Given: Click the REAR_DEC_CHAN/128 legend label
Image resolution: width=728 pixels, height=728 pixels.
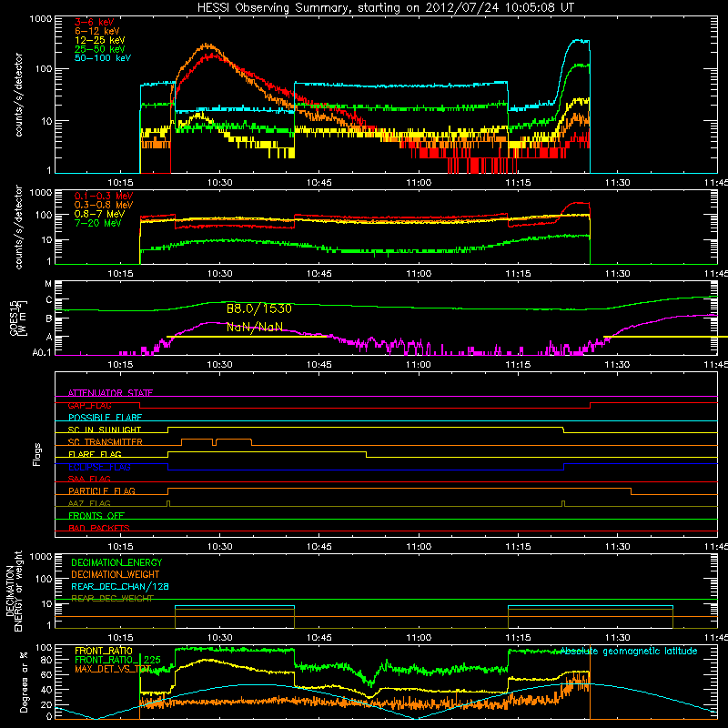Looking at the screenshot, I should click(120, 586).
